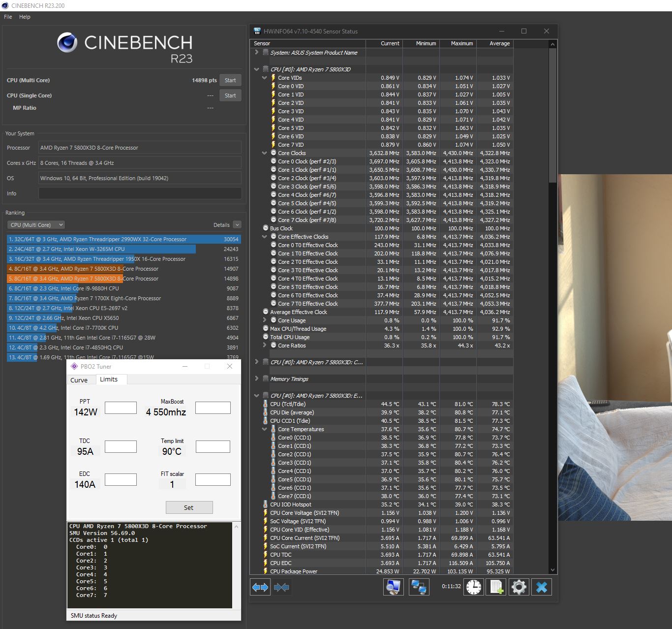Click the CPU (Tctl/Tdie) thermometer icon
This screenshot has height=629, width=672.
tap(266, 404)
